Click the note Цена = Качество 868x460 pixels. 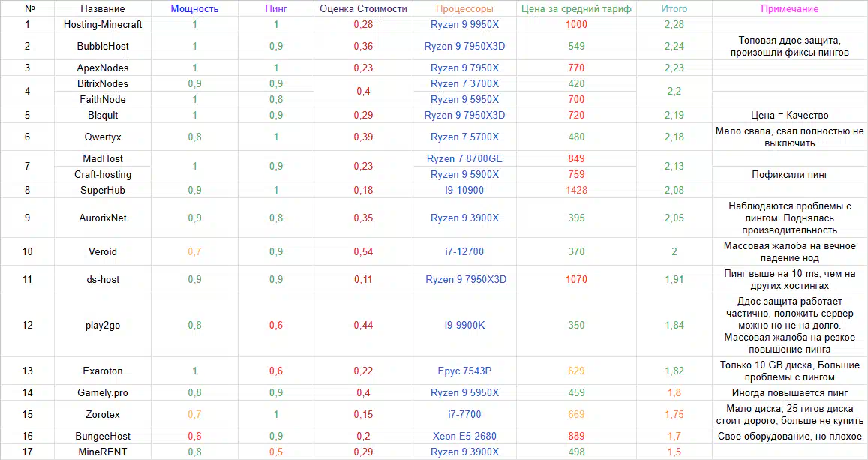[x=789, y=115]
